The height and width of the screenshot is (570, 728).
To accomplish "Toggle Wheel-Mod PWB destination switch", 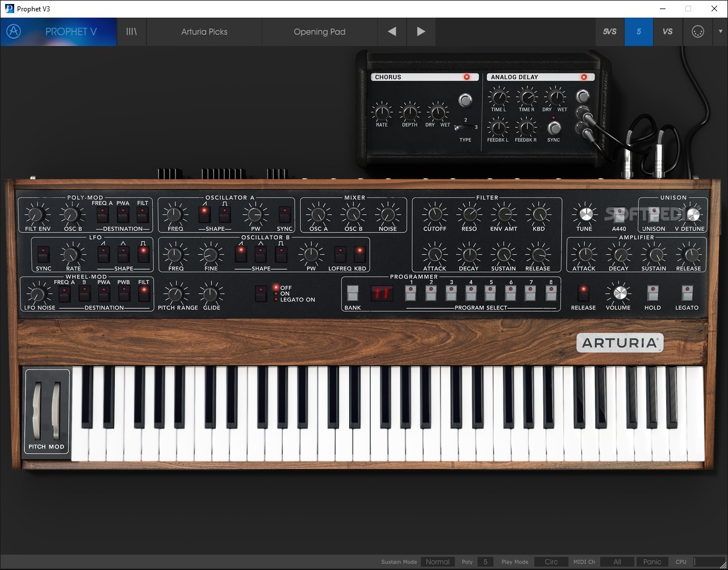I will tap(124, 294).
